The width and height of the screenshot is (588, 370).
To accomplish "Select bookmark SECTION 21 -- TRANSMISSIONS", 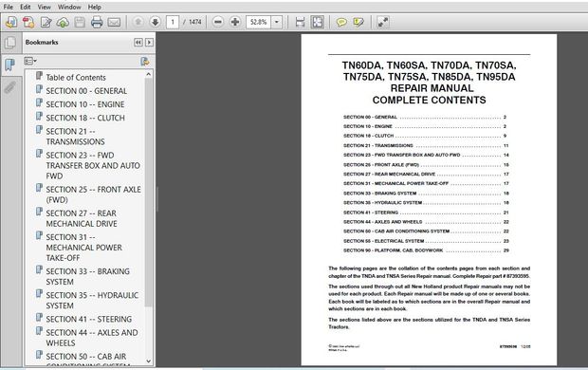I will coord(75,137).
